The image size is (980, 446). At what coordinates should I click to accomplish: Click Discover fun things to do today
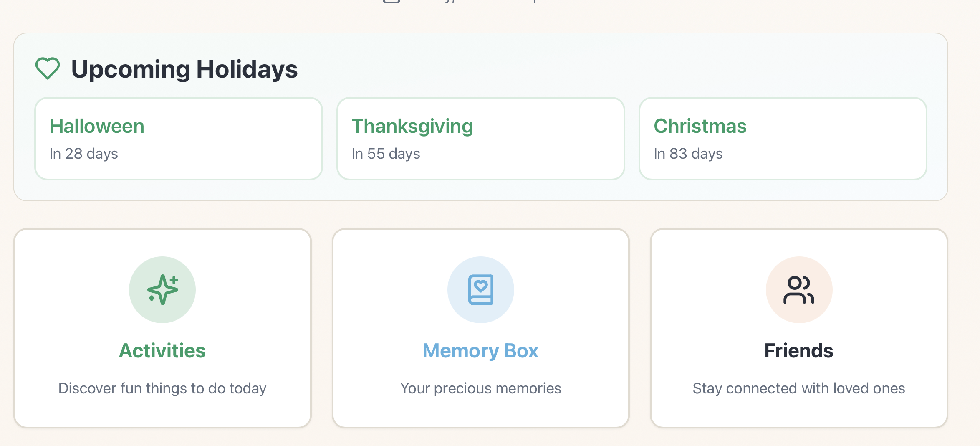(162, 388)
